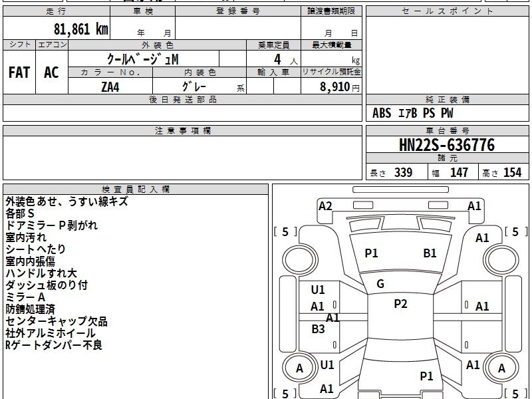Select the length value 339
The height and width of the screenshot is (399, 532).
[404, 173]
